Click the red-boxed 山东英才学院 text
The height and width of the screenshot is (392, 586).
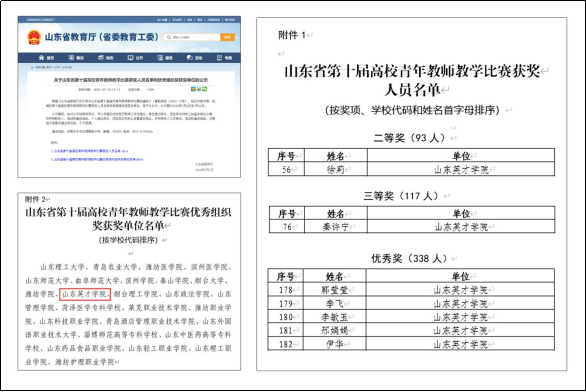coord(85,294)
